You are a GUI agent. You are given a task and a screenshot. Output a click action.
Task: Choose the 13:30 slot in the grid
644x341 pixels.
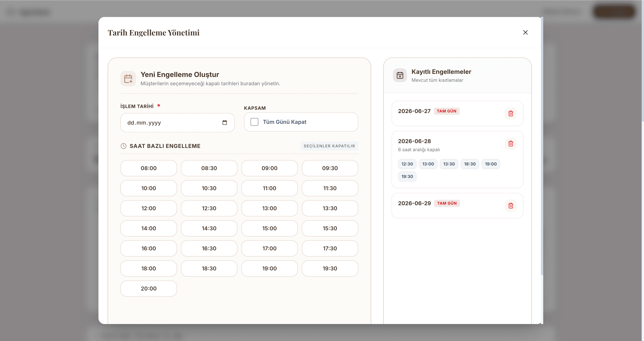(x=330, y=208)
